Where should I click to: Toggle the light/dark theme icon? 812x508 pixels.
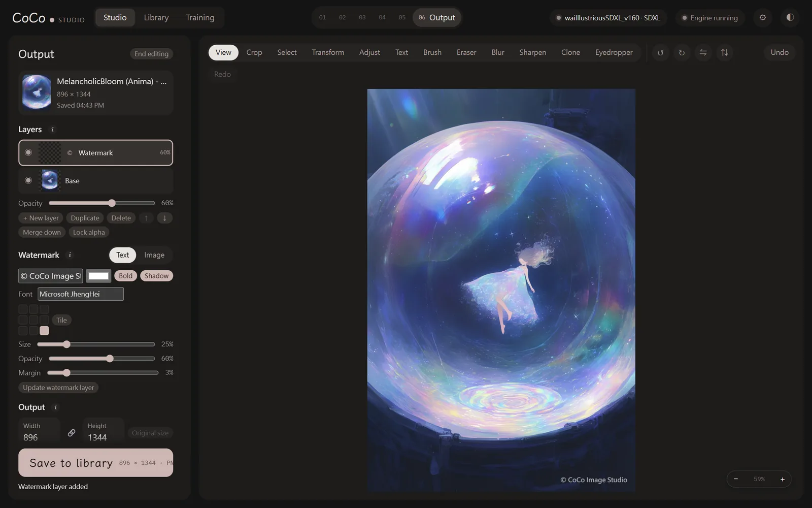790,17
